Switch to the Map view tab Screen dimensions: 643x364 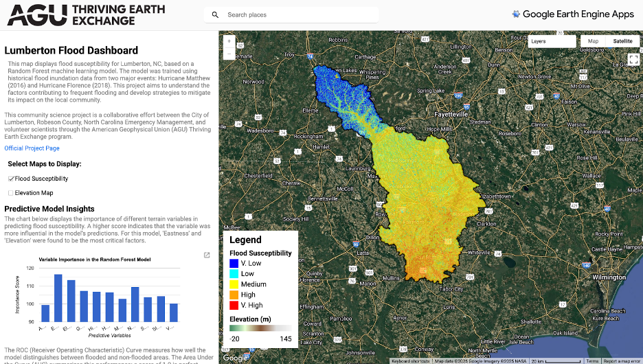593,41
